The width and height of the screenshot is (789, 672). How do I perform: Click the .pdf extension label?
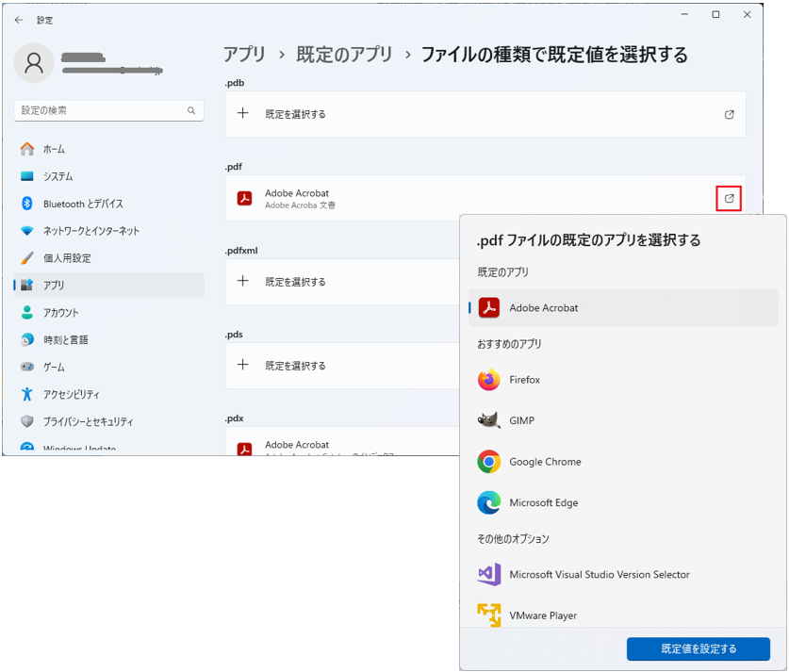[234, 167]
